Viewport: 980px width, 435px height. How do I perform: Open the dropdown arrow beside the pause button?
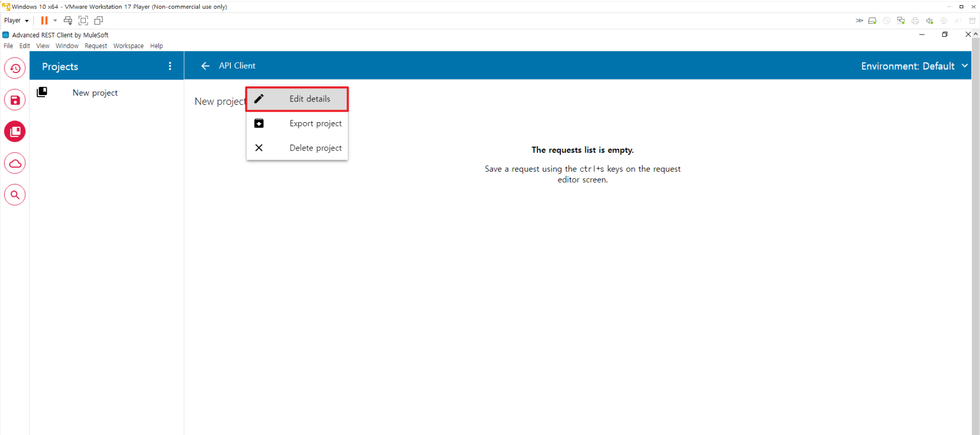pyautogui.click(x=55, y=20)
